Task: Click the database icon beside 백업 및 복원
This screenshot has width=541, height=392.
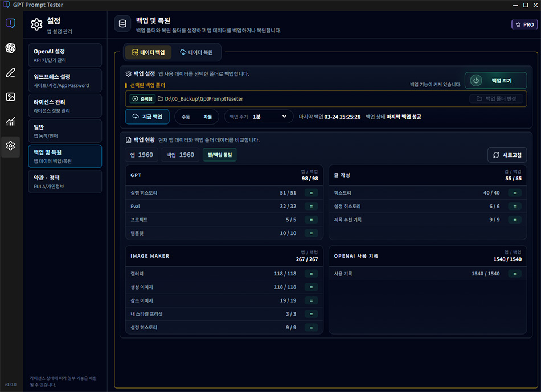Action: 122,24
